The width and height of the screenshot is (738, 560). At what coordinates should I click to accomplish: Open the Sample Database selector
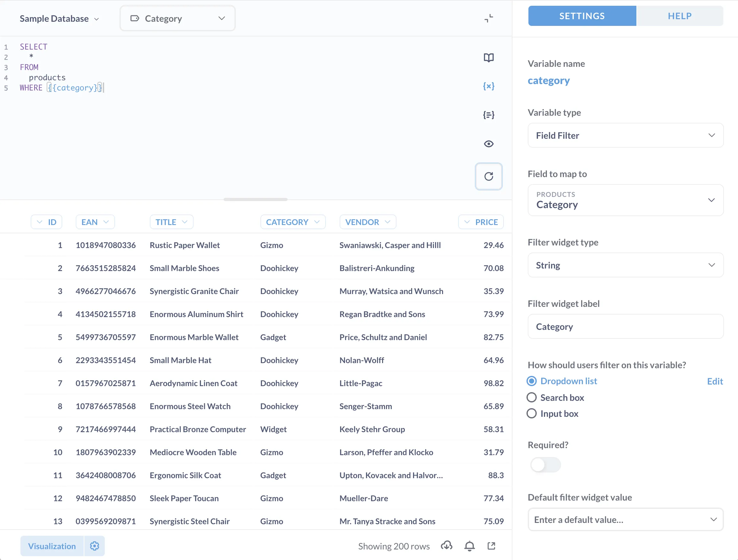59,19
